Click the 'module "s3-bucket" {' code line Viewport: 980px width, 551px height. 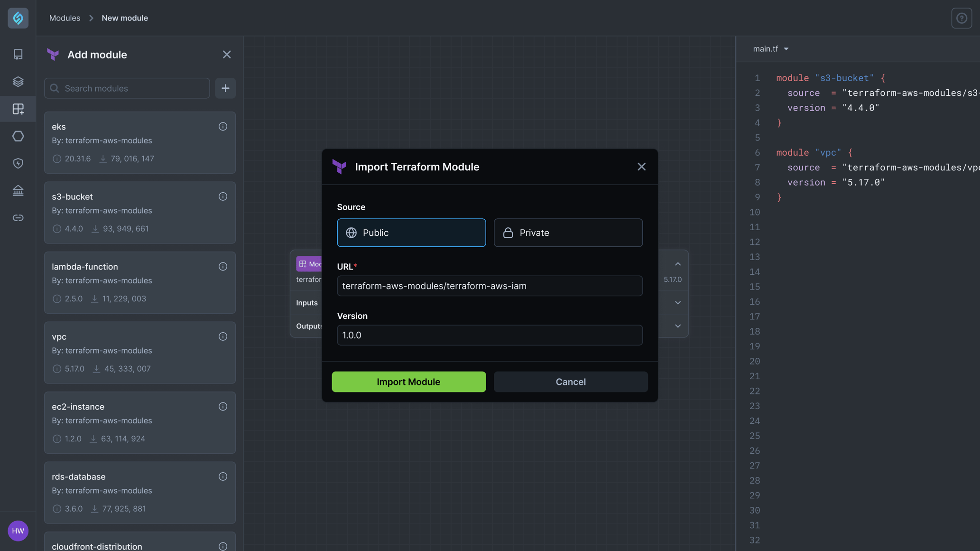(830, 78)
